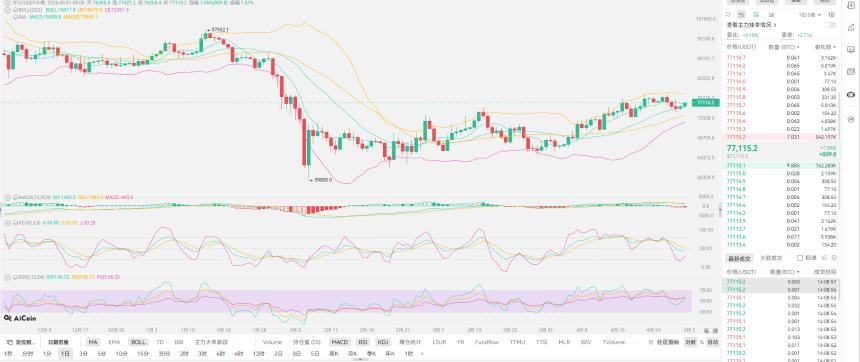This screenshot has height=362, width=860.
Task: Enable the Volume indicator
Action: coord(273,342)
